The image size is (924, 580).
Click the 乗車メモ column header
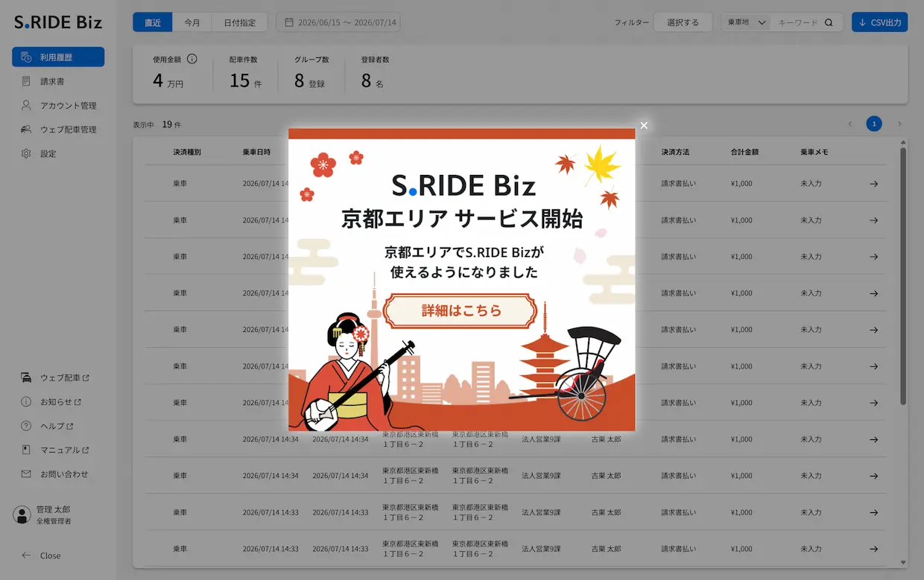[814, 152]
